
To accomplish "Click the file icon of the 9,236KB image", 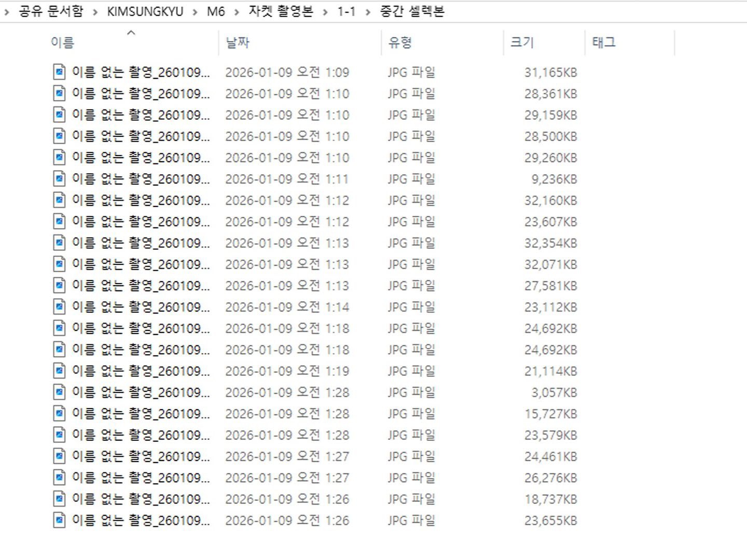I will click(x=60, y=179).
